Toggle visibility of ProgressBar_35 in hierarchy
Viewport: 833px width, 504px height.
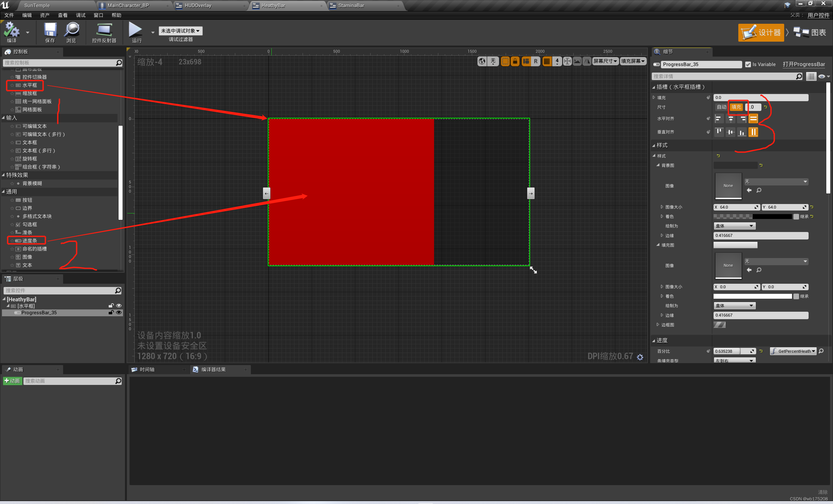tap(119, 313)
